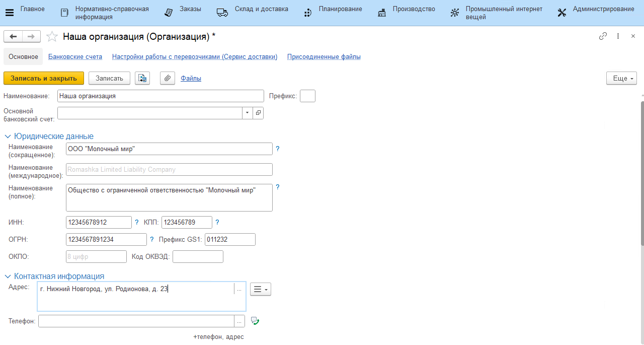Click the favorites star icon
Screen dimensions: 644x345
pos(52,36)
